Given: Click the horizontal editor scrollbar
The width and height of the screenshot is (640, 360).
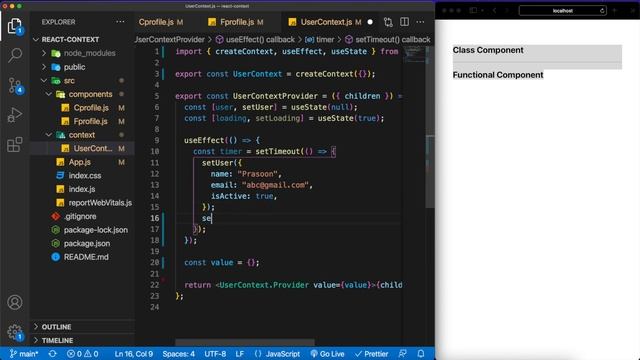Looking at the screenshot, I should pos(245,342).
